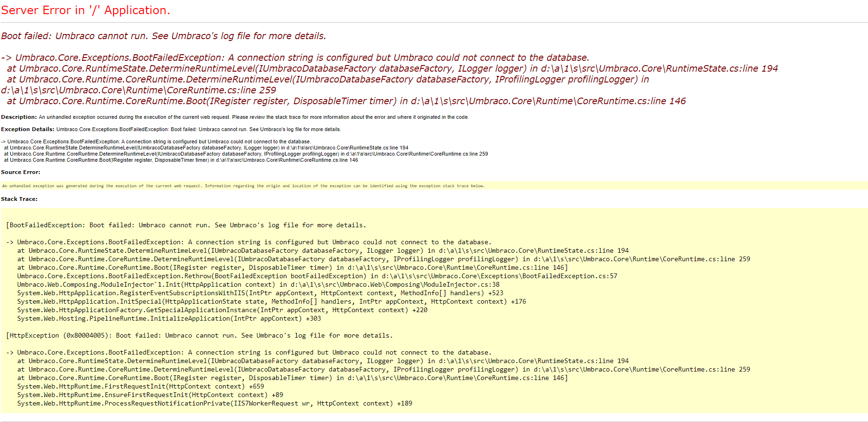
Task: Click 'GetSpecialApplicationInstance' stack trace line
Action: coord(222,310)
